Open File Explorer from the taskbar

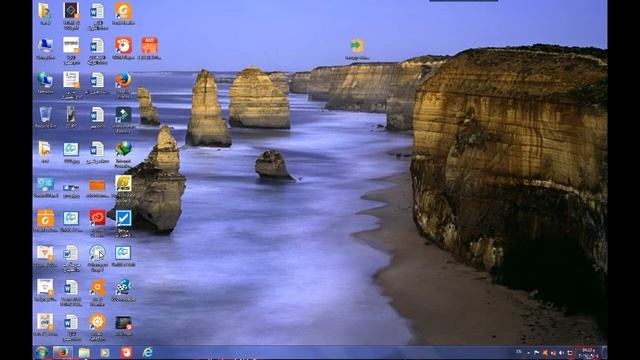(x=84, y=353)
